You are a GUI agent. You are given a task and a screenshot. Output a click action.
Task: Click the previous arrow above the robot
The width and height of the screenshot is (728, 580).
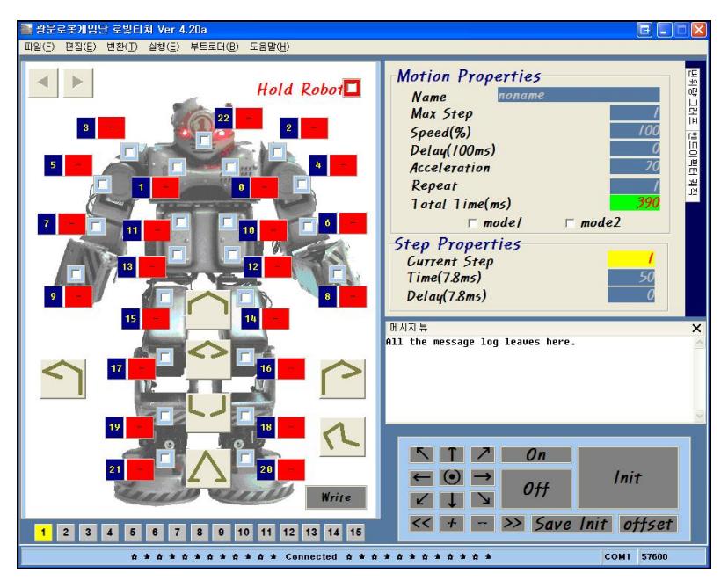click(x=43, y=83)
